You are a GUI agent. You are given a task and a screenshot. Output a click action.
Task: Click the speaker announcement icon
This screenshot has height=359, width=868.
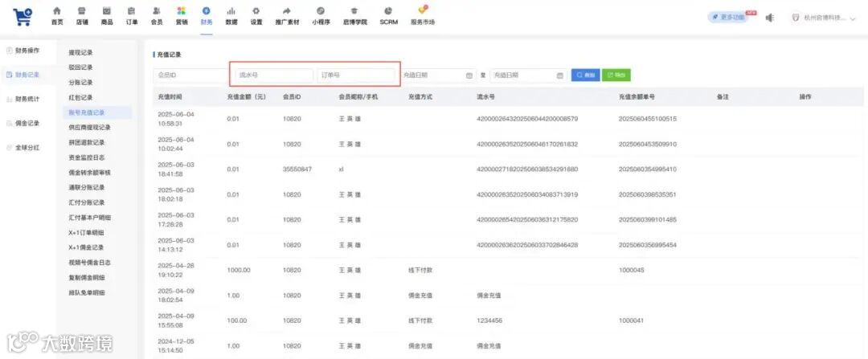[x=769, y=18]
